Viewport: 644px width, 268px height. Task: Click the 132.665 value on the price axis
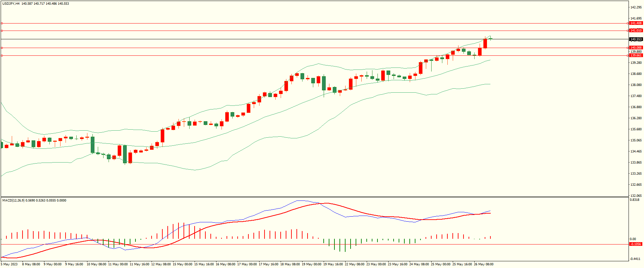[636, 185]
